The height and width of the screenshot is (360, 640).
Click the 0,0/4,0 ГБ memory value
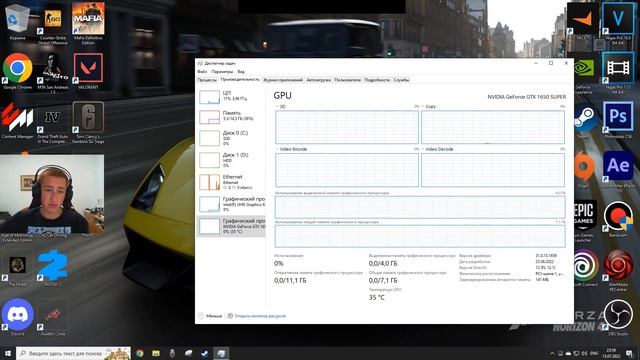tap(383, 264)
